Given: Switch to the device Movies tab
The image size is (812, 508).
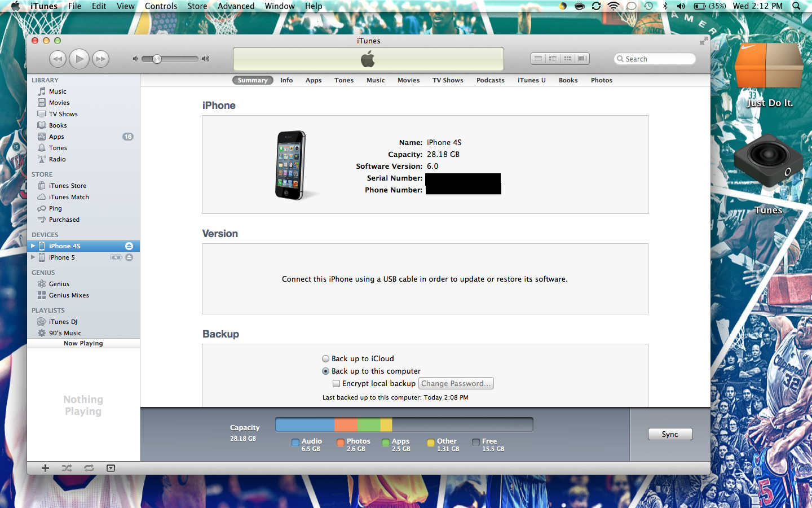Looking at the screenshot, I should click(408, 80).
